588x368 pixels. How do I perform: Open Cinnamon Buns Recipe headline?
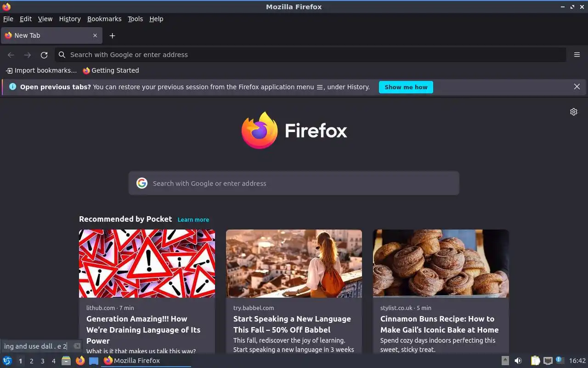[439, 324]
